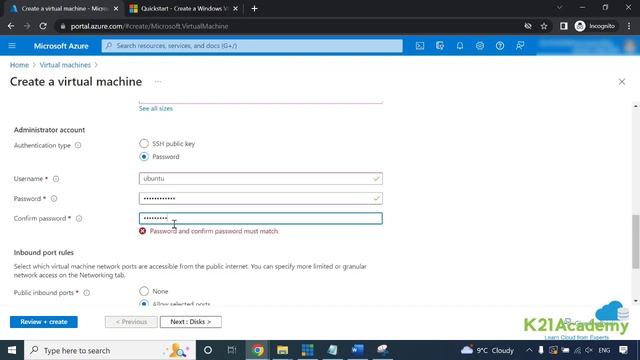Open Cortana circle on the taskbar
Viewport: 640px width, 360px height.
tap(208, 350)
